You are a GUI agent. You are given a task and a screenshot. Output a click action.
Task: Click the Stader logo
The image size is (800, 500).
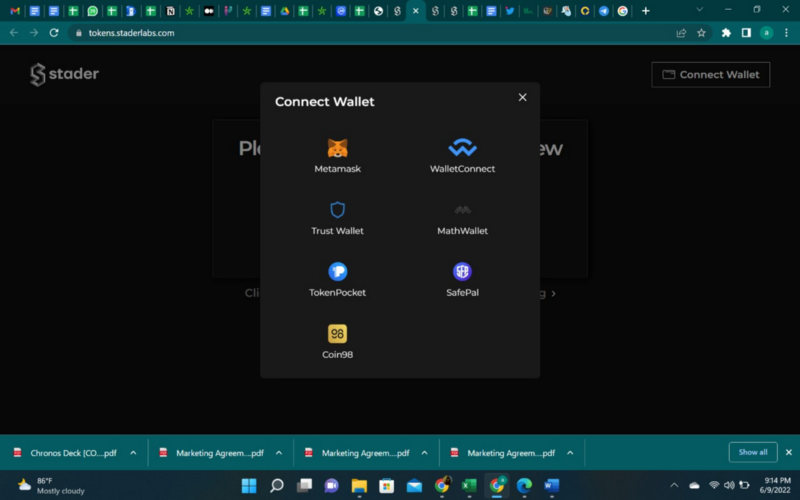point(64,74)
